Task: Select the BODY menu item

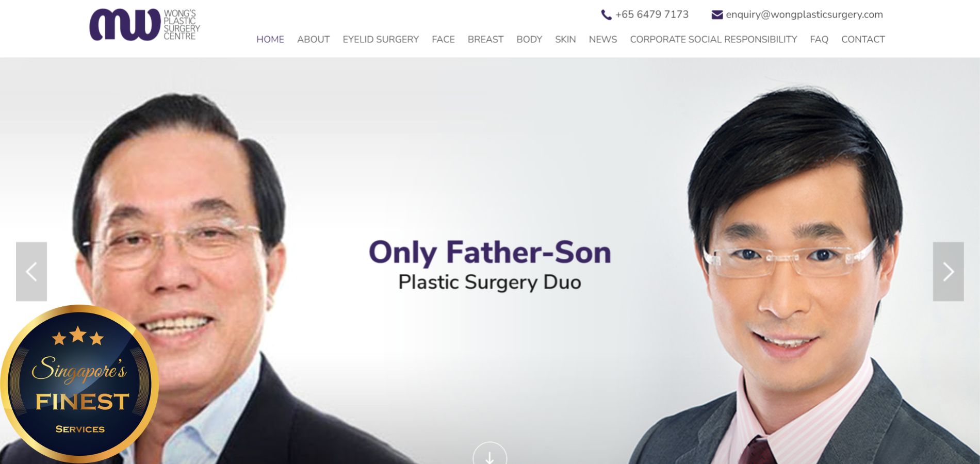Action: point(529,39)
